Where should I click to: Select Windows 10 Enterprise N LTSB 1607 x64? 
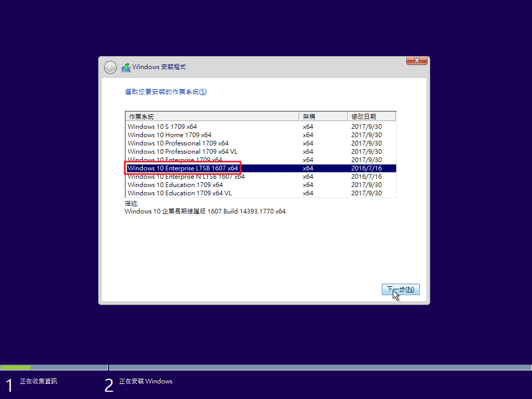(x=261, y=177)
